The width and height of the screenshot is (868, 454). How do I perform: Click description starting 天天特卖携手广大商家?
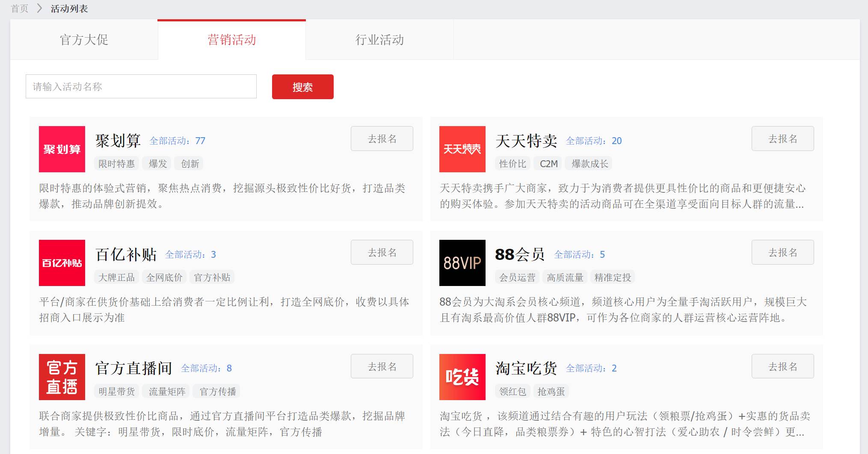(622, 196)
